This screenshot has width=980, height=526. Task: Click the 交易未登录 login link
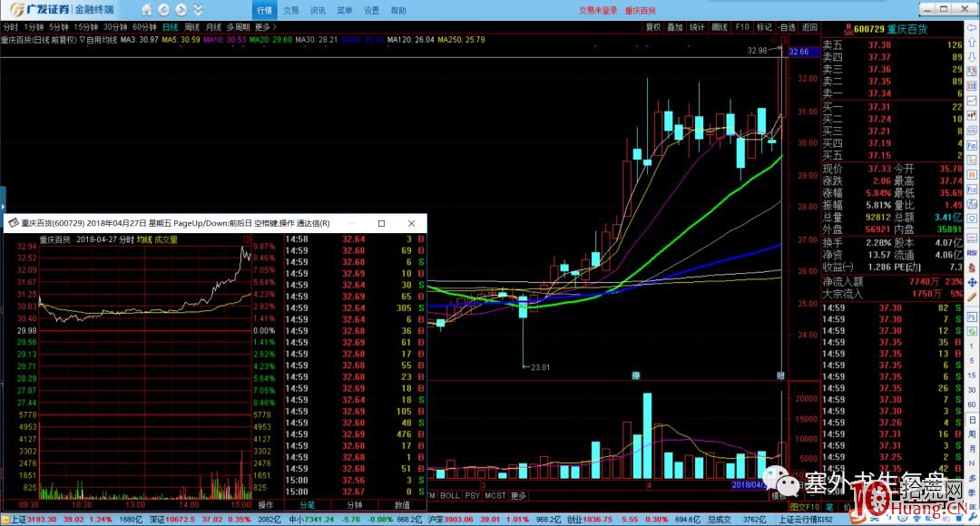pyautogui.click(x=597, y=10)
